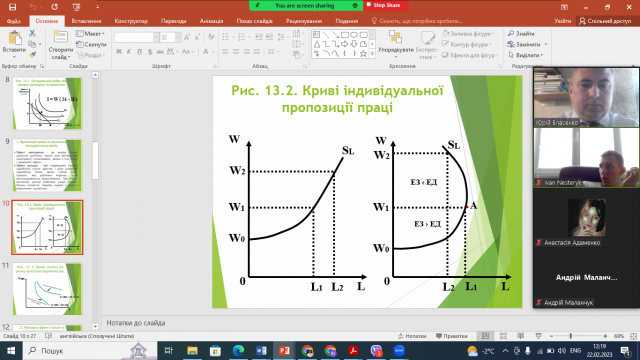Expand the Макет layout dropdown
640x360 pixels.
(x=91, y=33)
